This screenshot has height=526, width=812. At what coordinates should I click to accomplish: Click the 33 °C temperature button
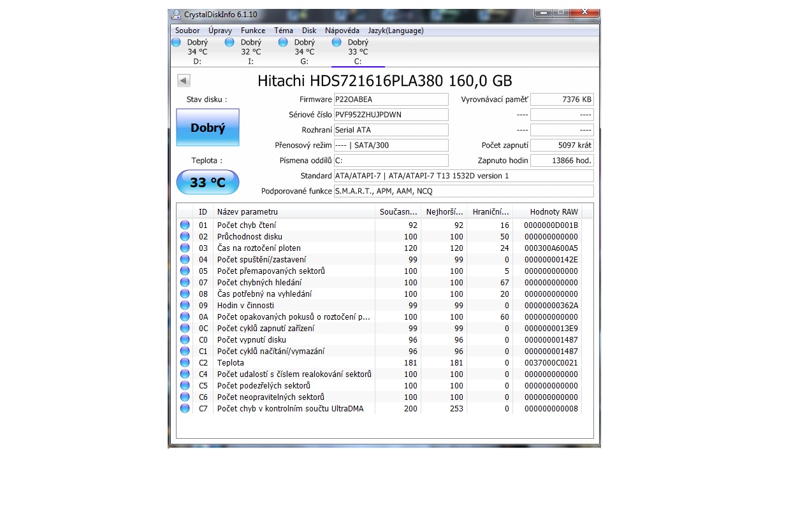pyautogui.click(x=208, y=183)
